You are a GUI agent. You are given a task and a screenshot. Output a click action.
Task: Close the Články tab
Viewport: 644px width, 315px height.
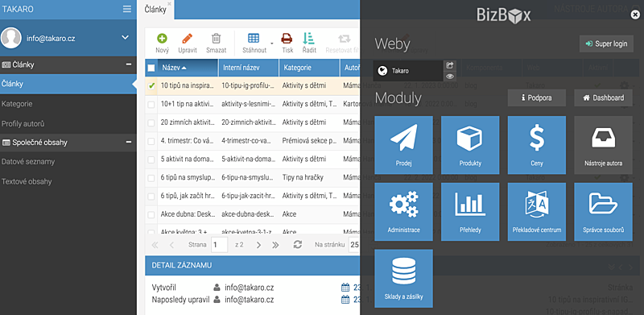(x=169, y=4)
